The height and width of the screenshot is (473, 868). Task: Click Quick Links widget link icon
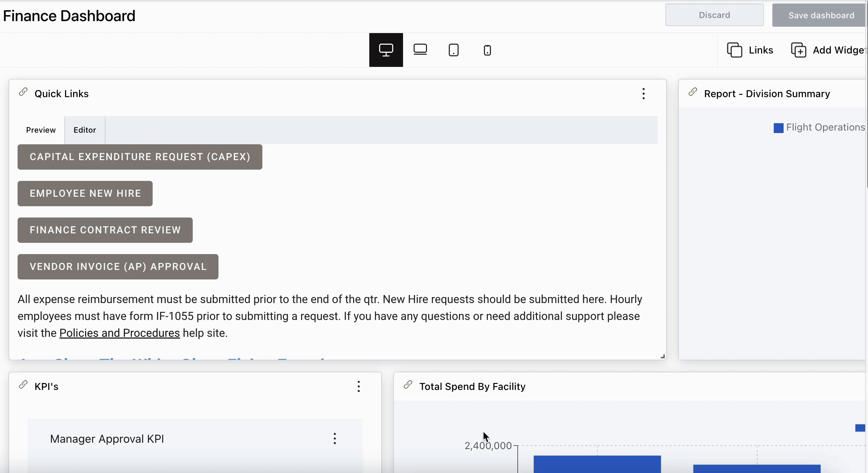point(23,92)
